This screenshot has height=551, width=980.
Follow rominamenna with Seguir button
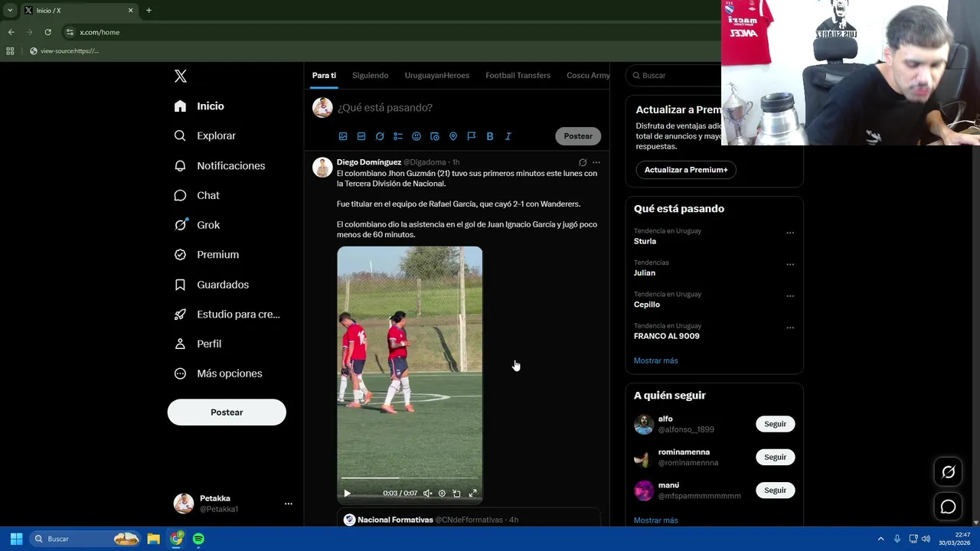(x=775, y=457)
